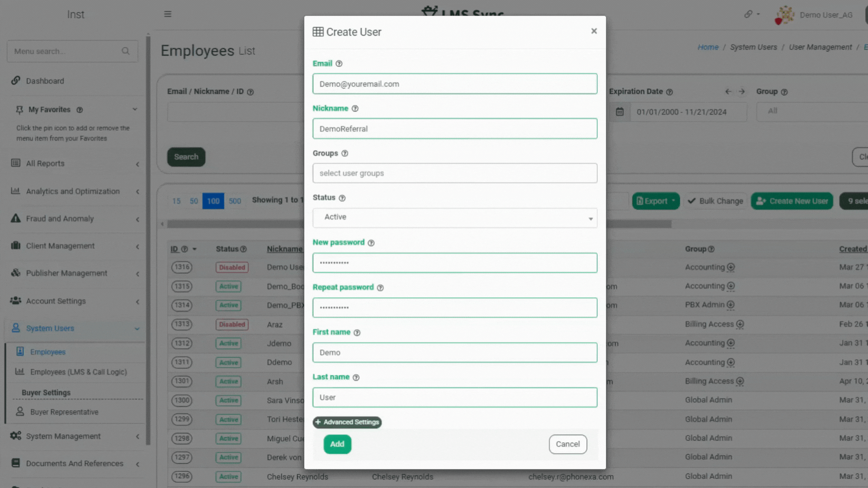Click the select user groups field
The width and height of the screenshot is (868, 488).
[454, 173]
